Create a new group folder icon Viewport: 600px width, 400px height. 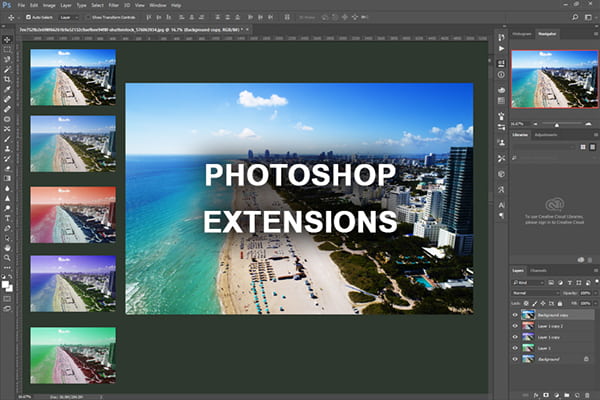click(x=567, y=395)
